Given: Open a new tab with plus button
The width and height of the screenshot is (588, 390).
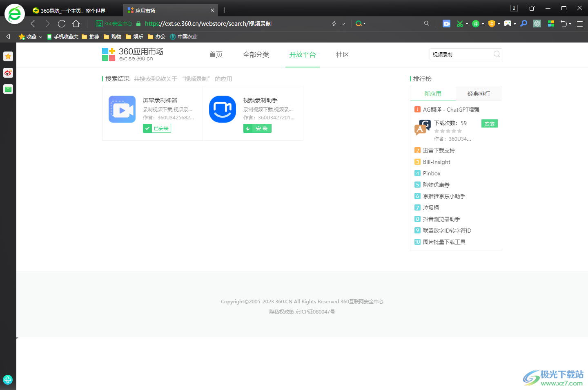Looking at the screenshot, I should pos(225,10).
